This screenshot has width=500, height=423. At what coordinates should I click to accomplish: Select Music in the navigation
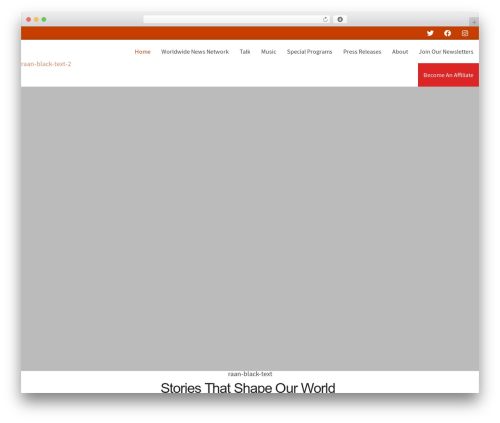tap(268, 52)
